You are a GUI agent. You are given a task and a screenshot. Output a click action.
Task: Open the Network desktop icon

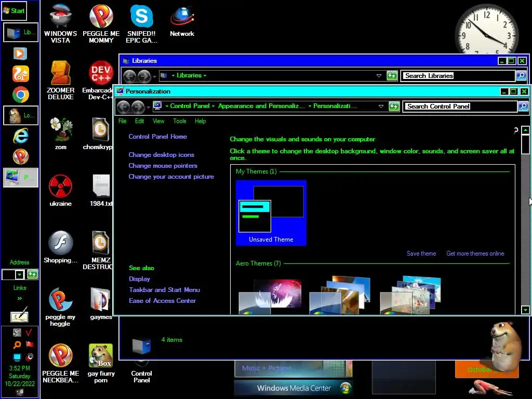[x=182, y=21]
